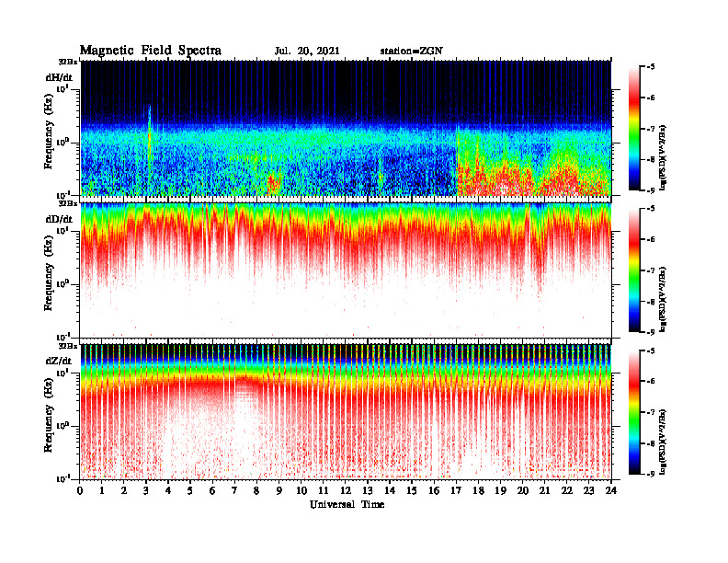This screenshot has width=728, height=563.
Task: Click the "32Hz" label atop dZ/dt panel
Action: click(x=68, y=346)
